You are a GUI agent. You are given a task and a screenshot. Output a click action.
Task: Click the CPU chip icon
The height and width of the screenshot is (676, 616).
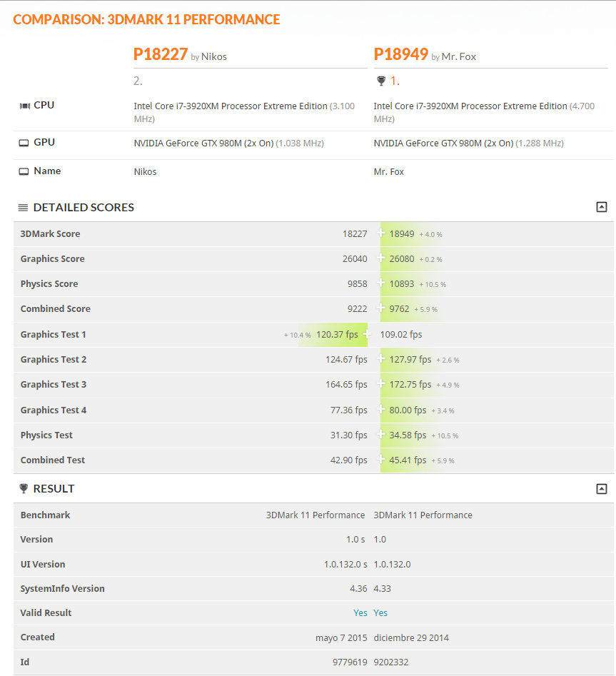[x=24, y=106]
